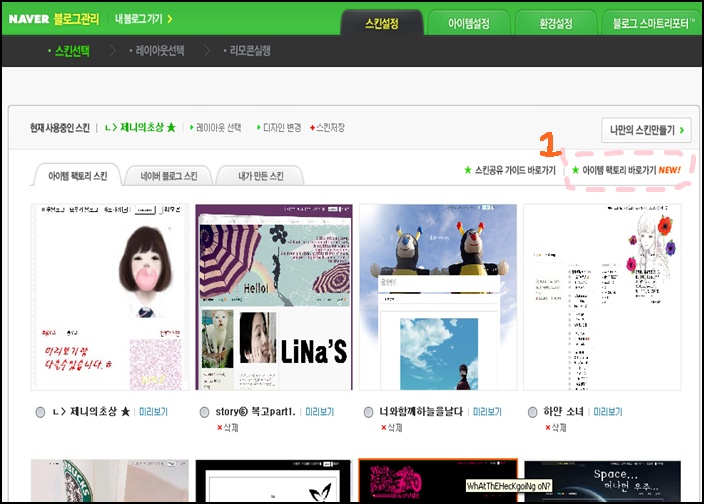Click 스킨저장 link

tap(327, 128)
